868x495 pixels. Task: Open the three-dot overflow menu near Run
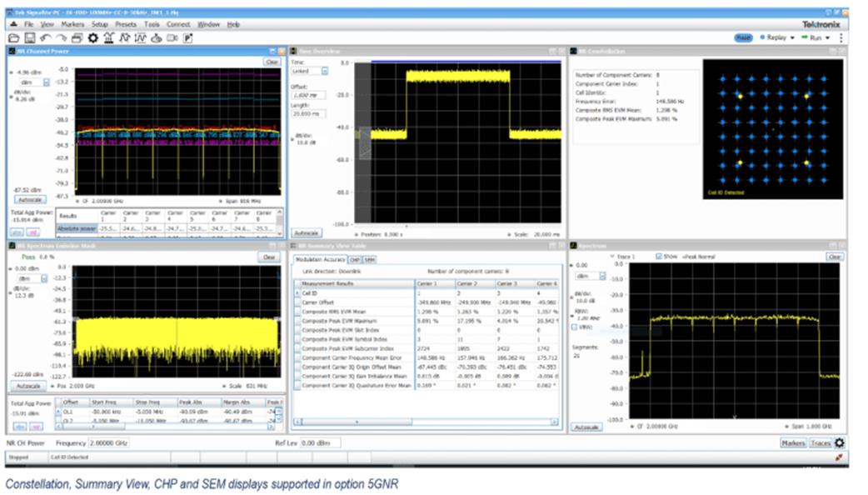click(x=841, y=38)
